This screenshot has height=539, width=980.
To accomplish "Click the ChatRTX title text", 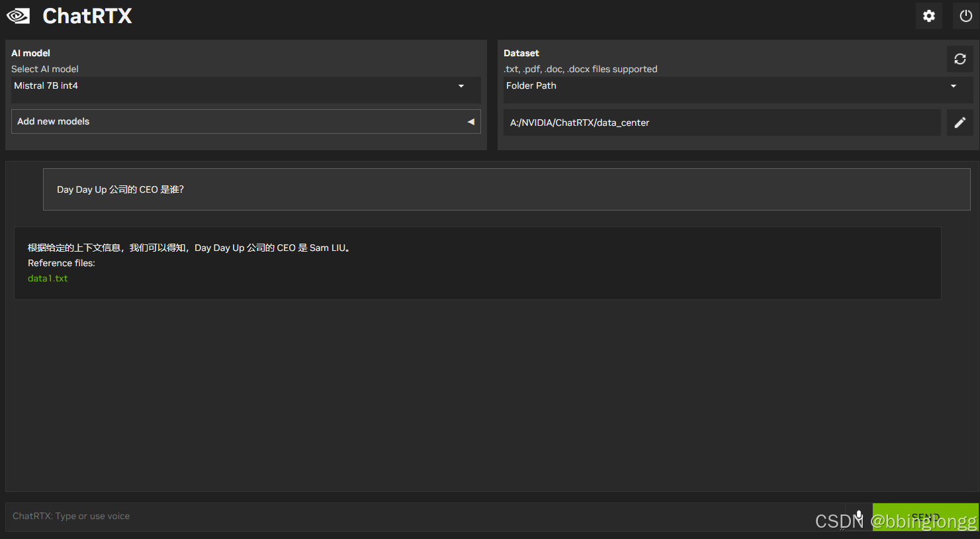I will (87, 16).
